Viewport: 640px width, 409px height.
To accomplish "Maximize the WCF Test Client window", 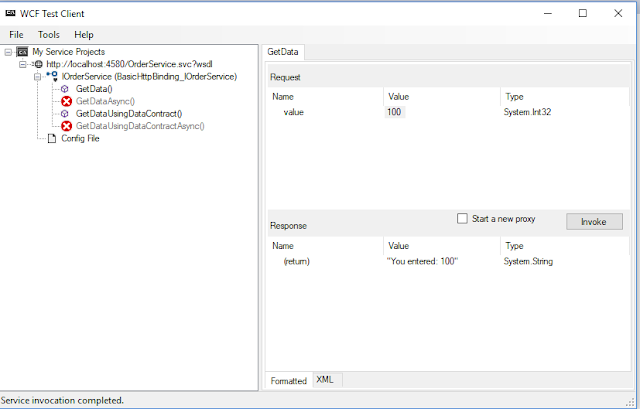I will pyautogui.click(x=583, y=13).
